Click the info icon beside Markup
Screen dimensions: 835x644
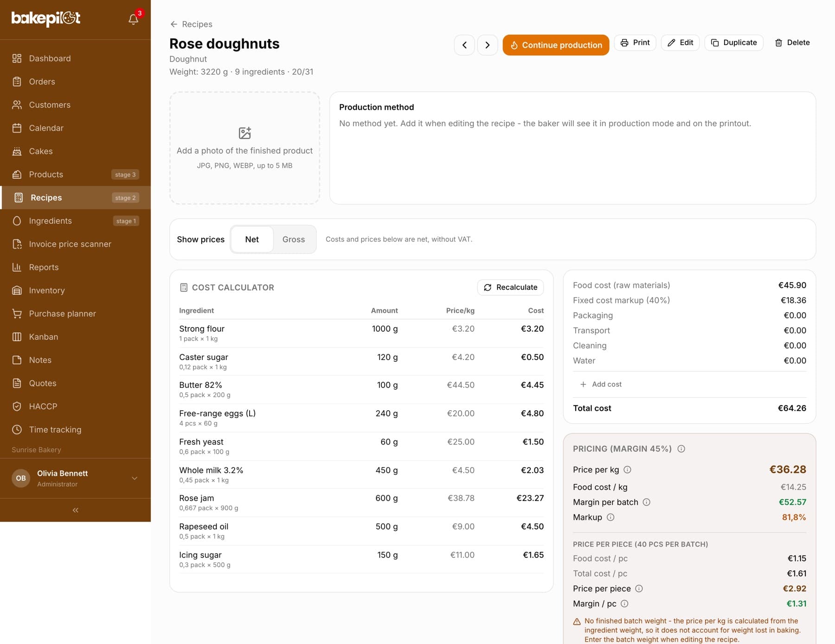click(610, 517)
